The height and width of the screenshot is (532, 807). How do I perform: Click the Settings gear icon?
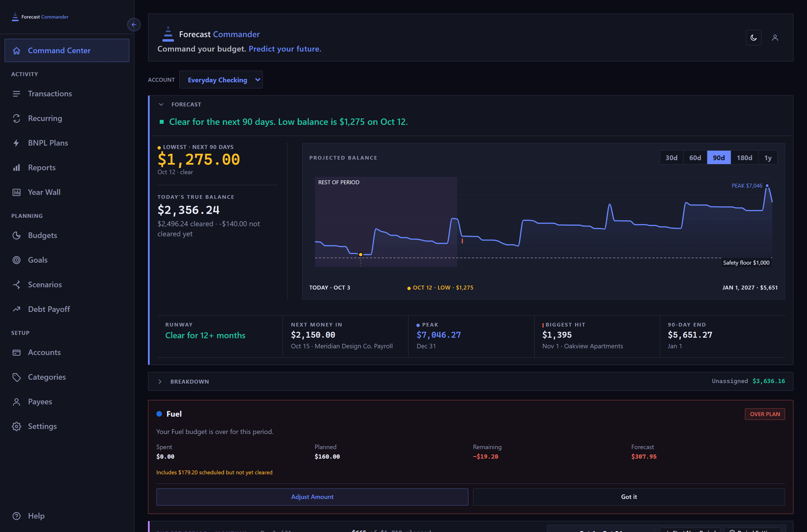click(16, 426)
